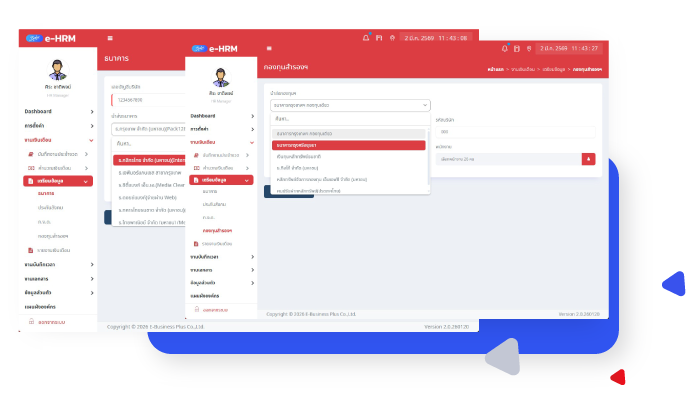Choose red-highlighted option in front fund list
This screenshot has height=395, width=686.
[x=349, y=145]
